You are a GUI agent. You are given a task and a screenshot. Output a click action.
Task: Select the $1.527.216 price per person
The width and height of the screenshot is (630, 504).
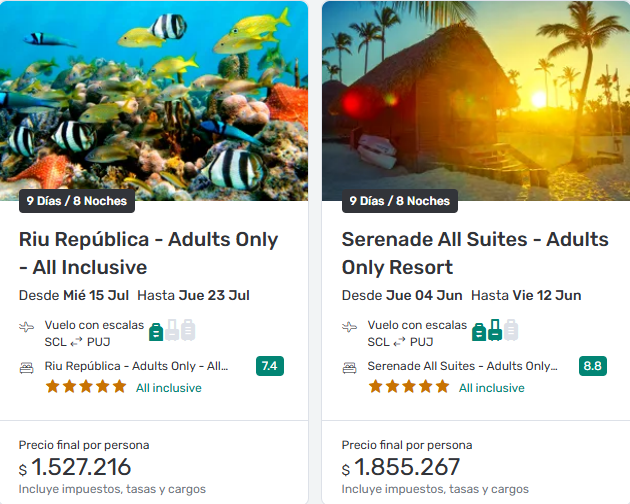81,467
